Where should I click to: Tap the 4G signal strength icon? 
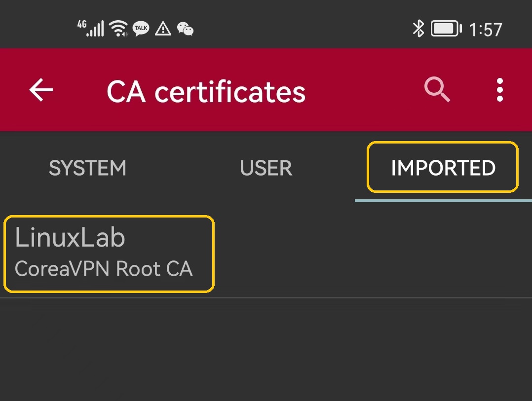click(x=91, y=28)
